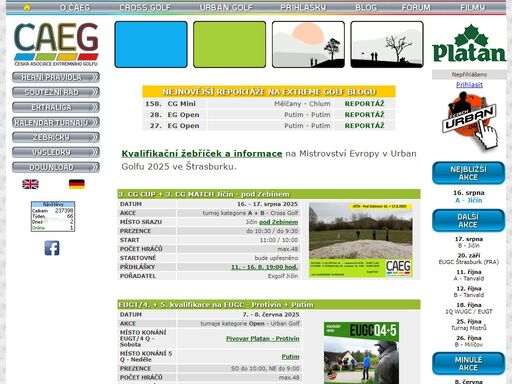Screen dimensions: 512x384
Task: Click the solid blue banner tile
Action: pyautogui.click(x=151, y=44)
